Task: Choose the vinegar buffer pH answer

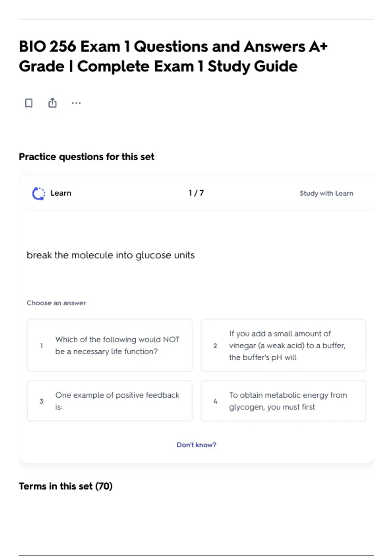Action: [x=284, y=345]
